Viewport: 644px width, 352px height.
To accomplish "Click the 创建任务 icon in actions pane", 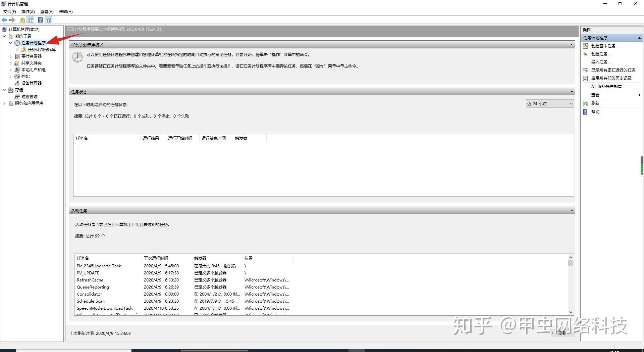I will (x=586, y=54).
